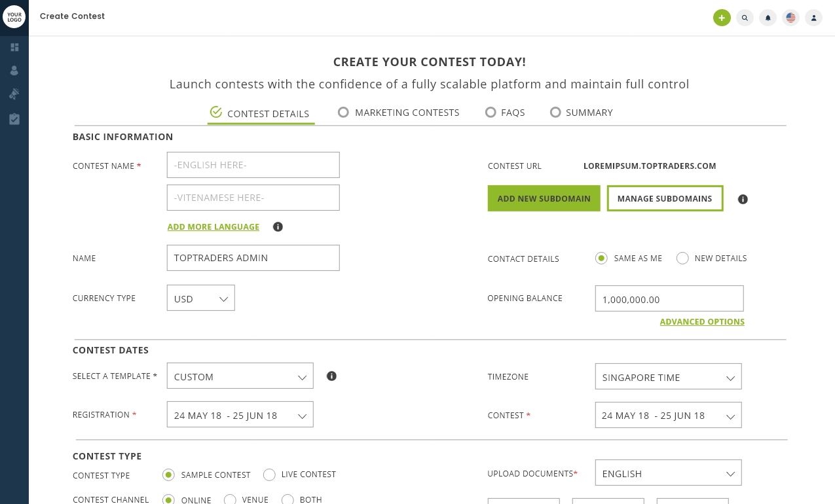The height and width of the screenshot is (504, 835).
Task: Switch to the Marketing Contests tab
Action: 399,113
